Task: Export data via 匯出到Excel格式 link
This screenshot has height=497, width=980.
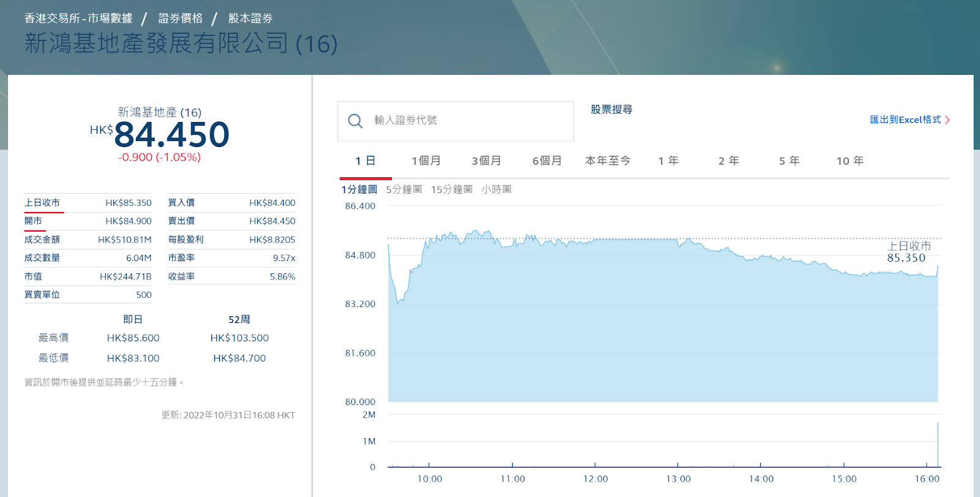Action: coord(905,120)
